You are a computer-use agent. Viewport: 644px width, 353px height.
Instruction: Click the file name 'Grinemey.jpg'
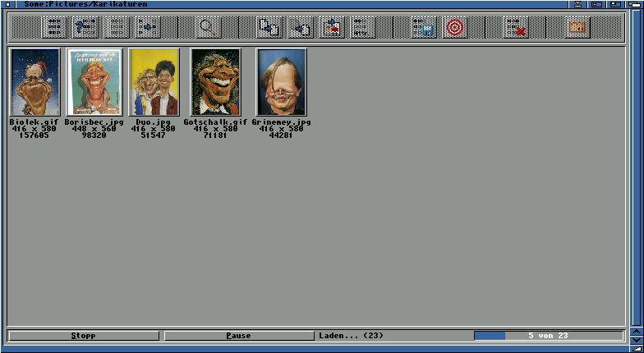[x=281, y=121]
